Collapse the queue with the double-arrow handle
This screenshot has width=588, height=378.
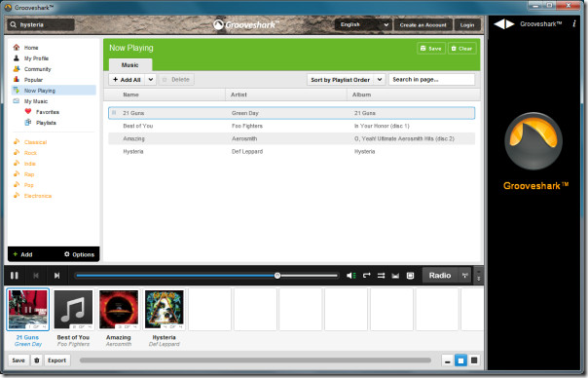coord(479,276)
